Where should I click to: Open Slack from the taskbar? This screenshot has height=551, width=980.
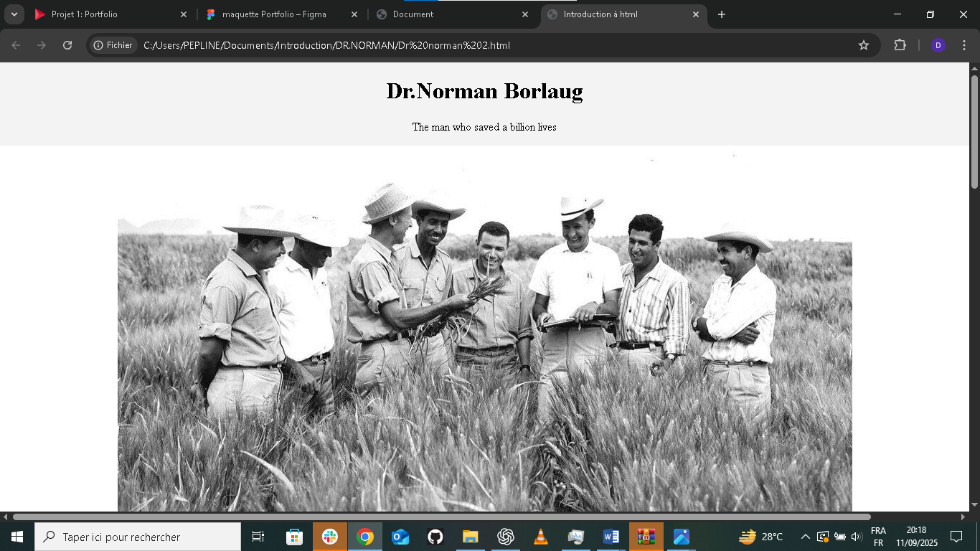point(330,537)
